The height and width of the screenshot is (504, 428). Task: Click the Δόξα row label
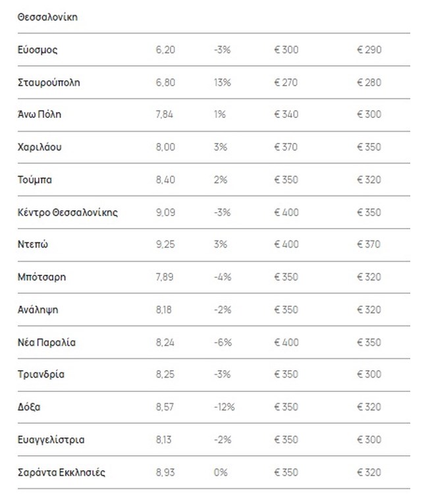tap(29, 407)
